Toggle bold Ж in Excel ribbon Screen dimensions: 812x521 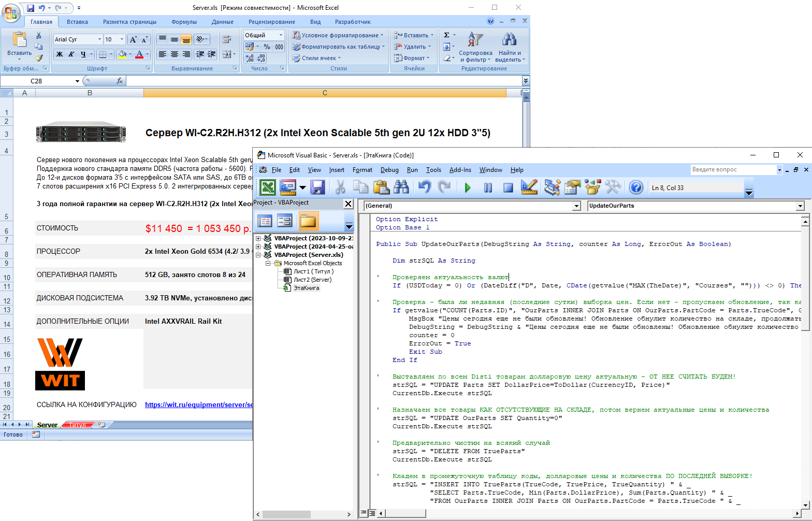click(x=60, y=54)
